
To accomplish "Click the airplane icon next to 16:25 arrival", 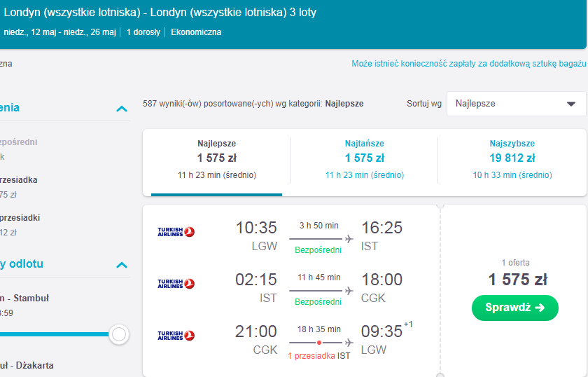I will click(349, 239).
